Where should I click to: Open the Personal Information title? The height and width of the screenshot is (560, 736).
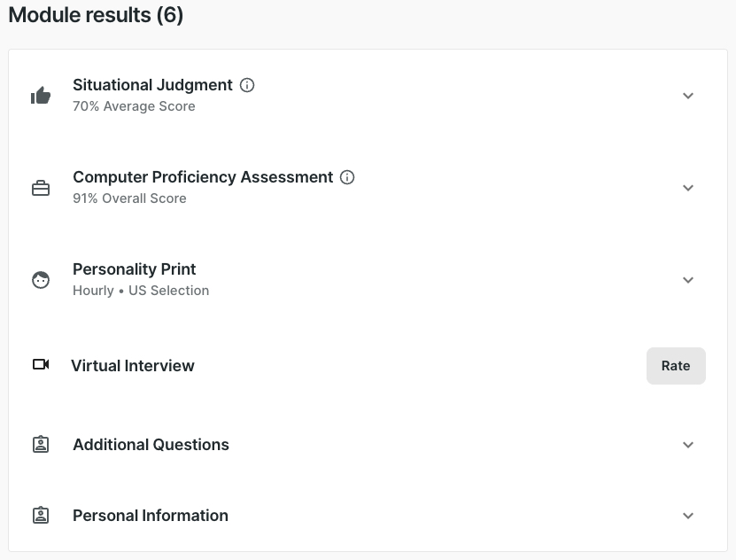(151, 516)
